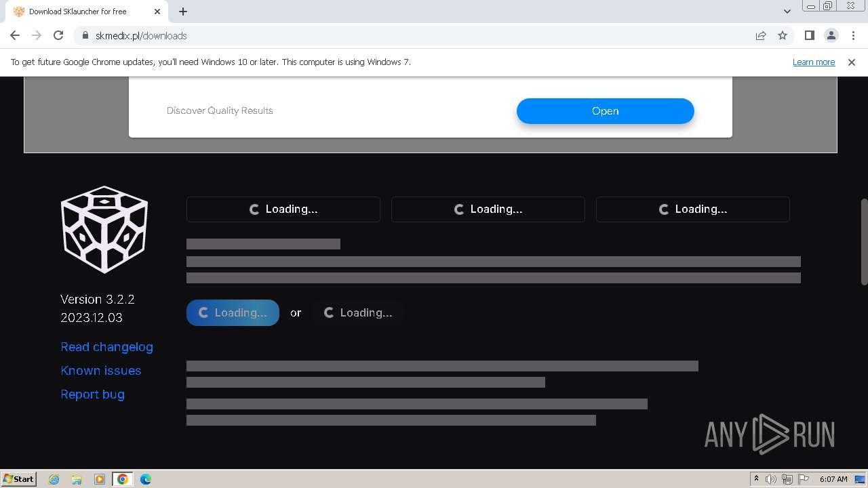This screenshot has width=868, height=488.
Task: Open the Chrome profile avatar
Action: point(831,35)
